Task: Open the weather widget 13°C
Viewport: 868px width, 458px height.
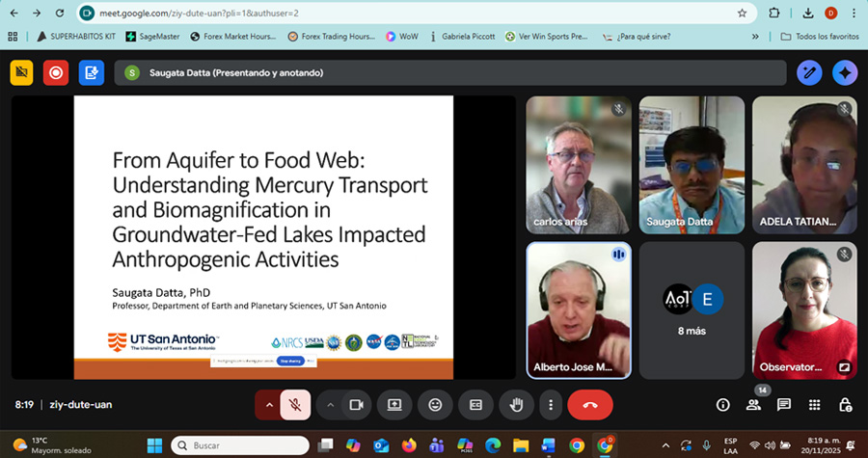Action: pos(53,445)
